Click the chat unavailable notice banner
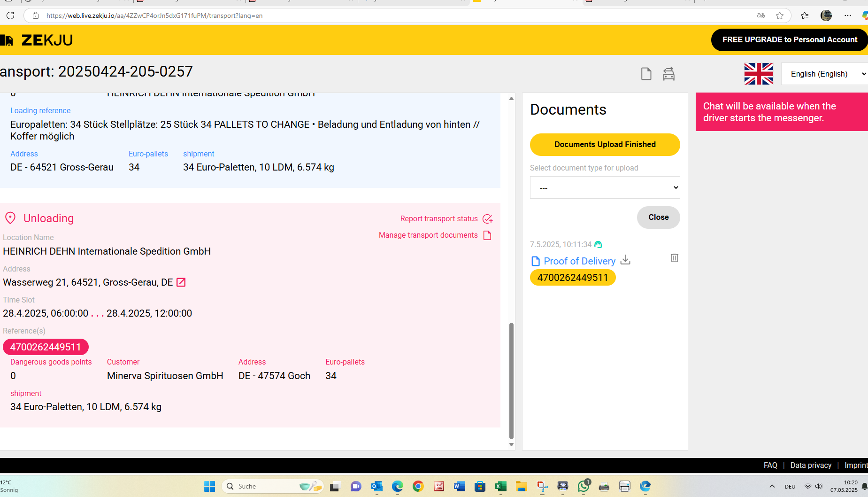 click(x=781, y=112)
